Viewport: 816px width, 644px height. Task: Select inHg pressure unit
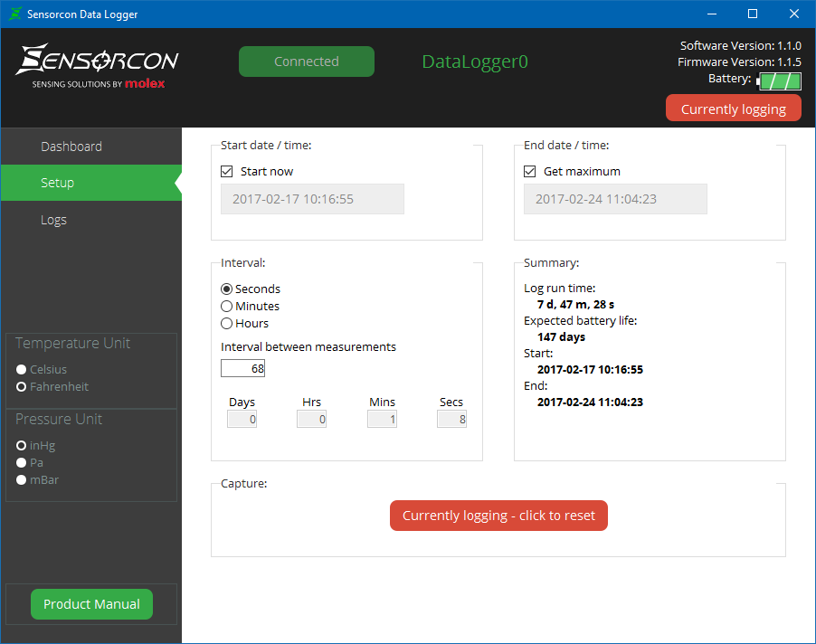22,446
